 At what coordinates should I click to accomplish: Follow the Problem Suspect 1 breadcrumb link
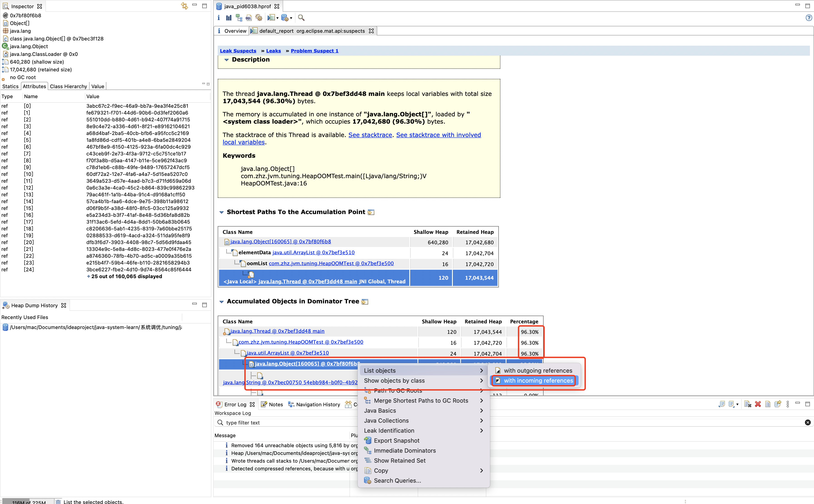[x=314, y=51]
